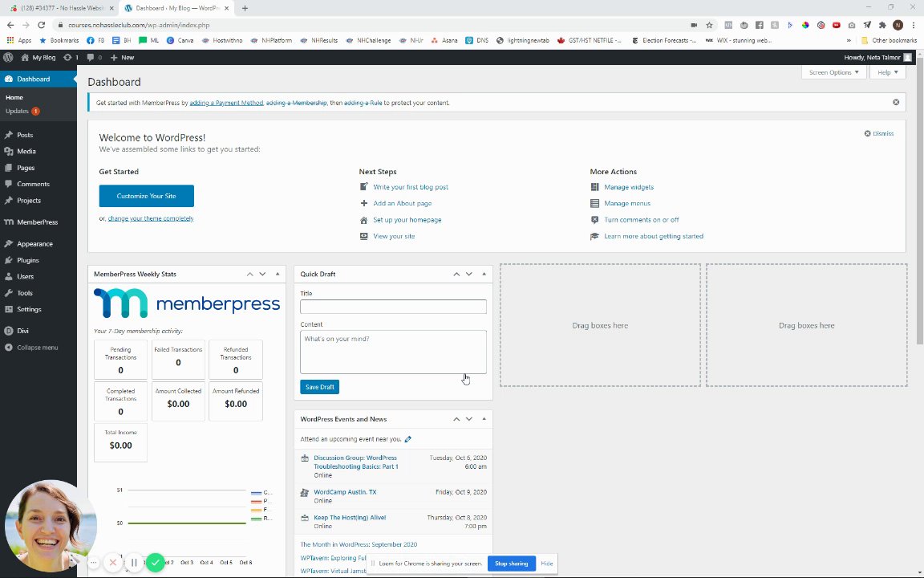Go to Pages in sidebar
The width and height of the screenshot is (924, 578).
[x=26, y=168]
